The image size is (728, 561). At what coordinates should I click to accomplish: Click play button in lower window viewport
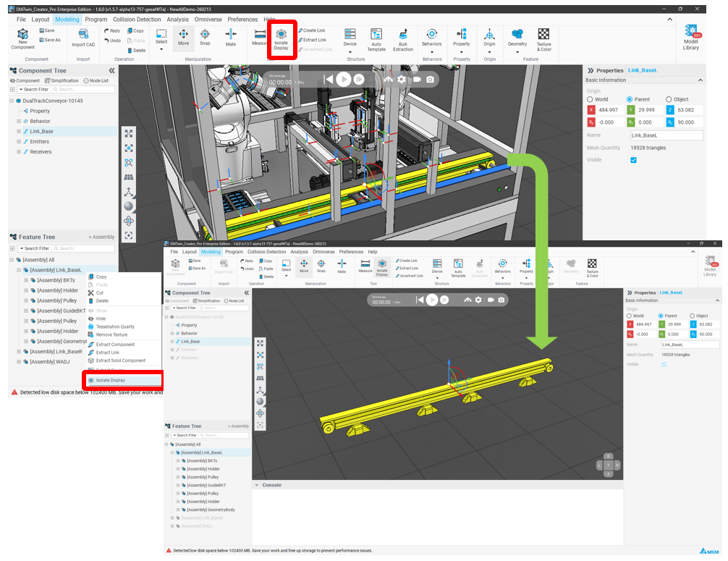tap(432, 300)
